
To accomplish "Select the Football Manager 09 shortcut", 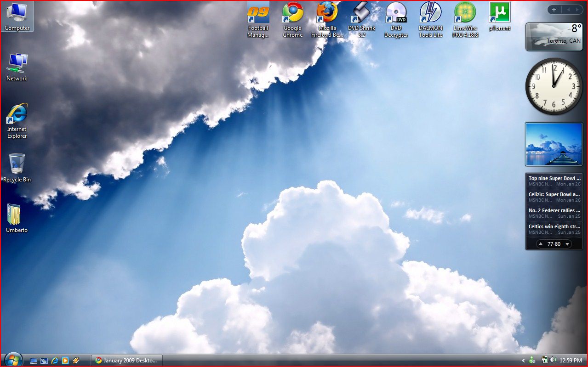I will (258, 20).
